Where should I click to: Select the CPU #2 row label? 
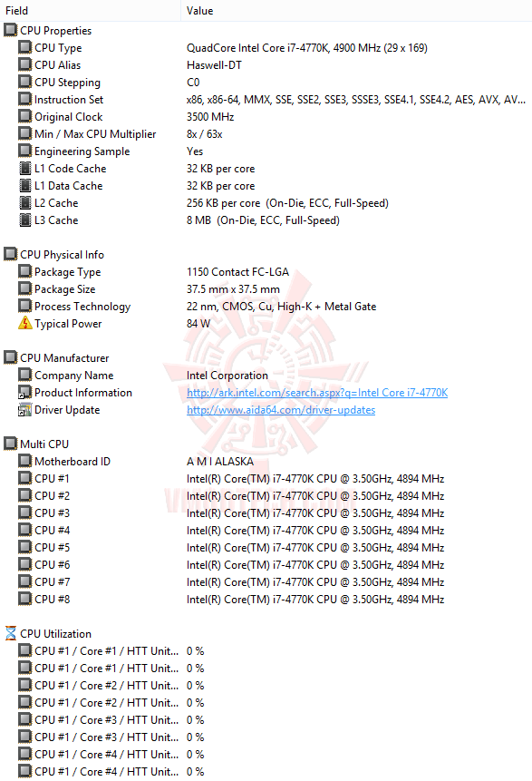click(53, 495)
